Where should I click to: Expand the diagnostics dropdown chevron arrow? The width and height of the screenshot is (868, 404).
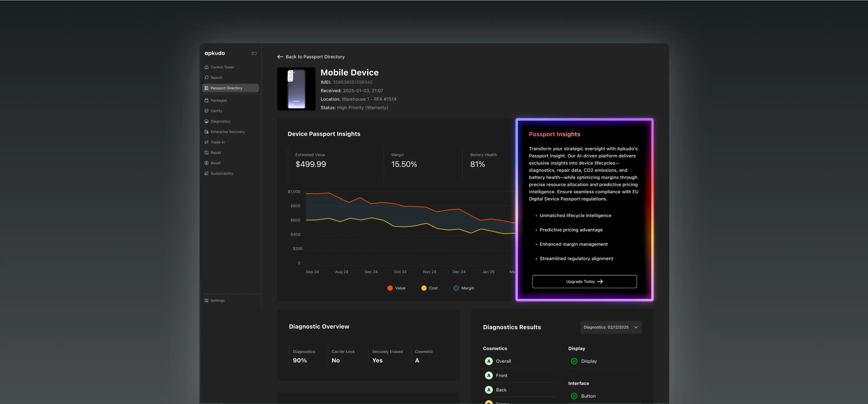[x=636, y=327]
